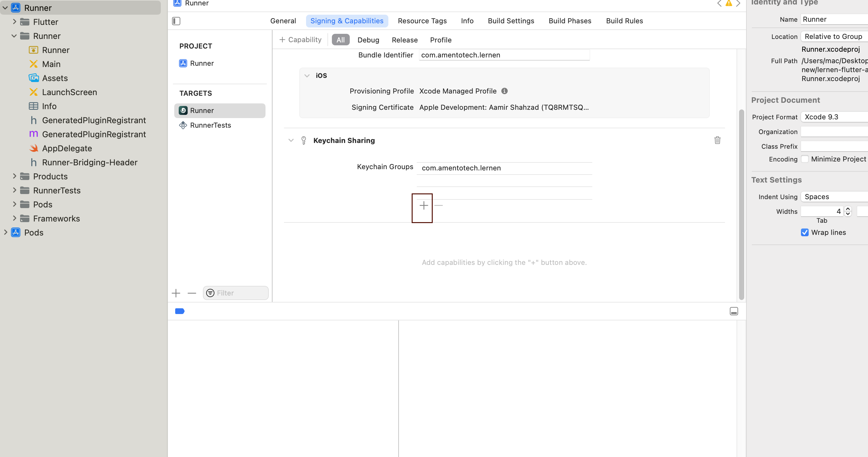Click the Class Prefix field
The image size is (868, 457).
[834, 146]
